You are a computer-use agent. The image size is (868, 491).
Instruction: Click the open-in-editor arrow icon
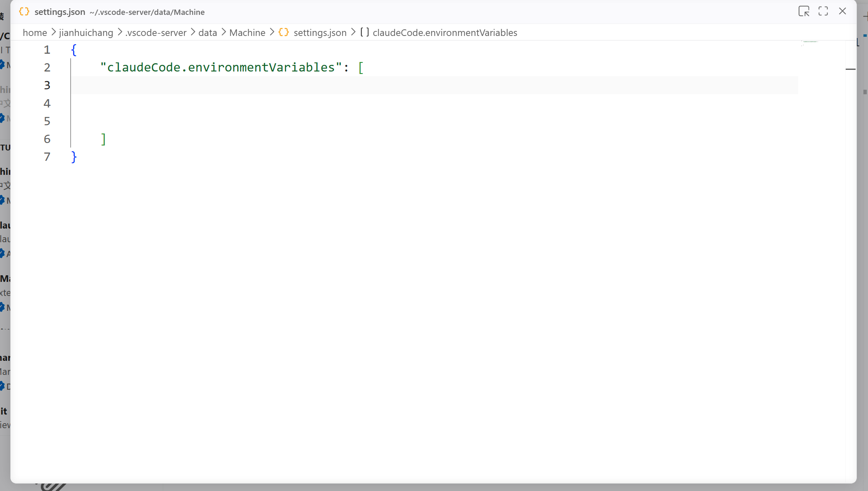[x=804, y=11]
